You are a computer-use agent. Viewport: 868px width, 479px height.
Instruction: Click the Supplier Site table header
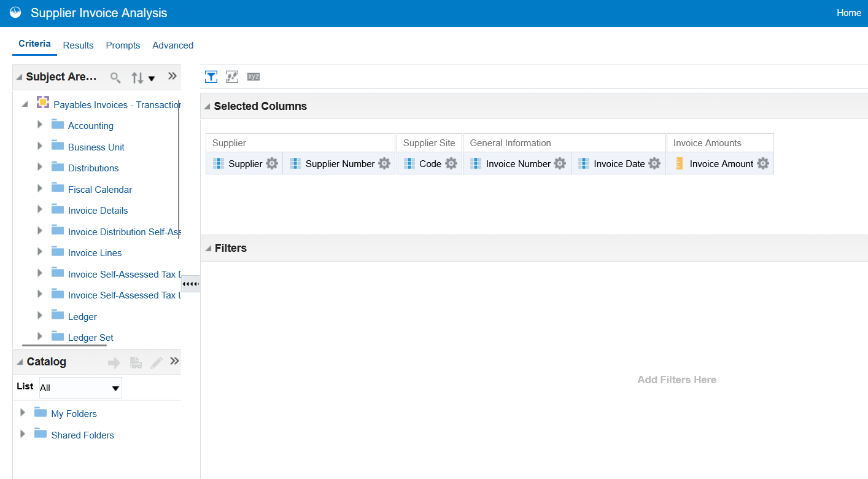tap(429, 143)
